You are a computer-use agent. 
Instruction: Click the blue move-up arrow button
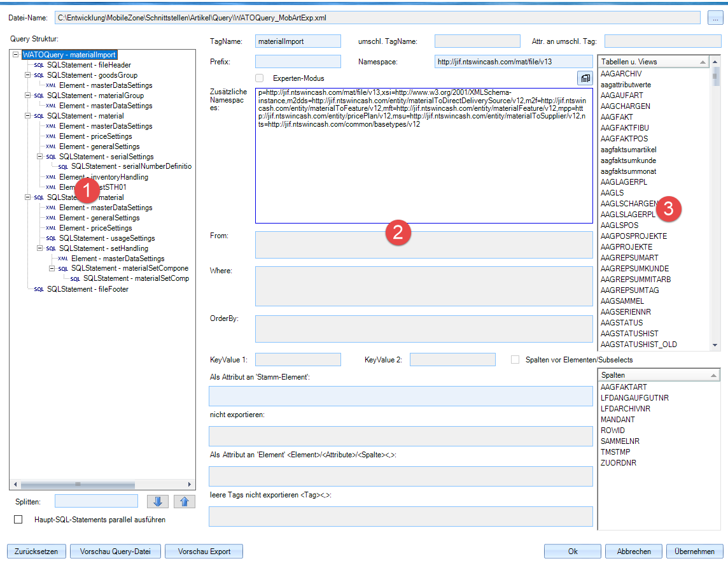tap(184, 501)
